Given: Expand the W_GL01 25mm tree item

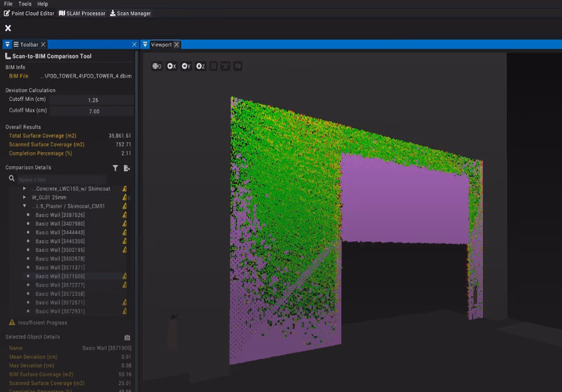Looking at the screenshot, I should point(24,197).
